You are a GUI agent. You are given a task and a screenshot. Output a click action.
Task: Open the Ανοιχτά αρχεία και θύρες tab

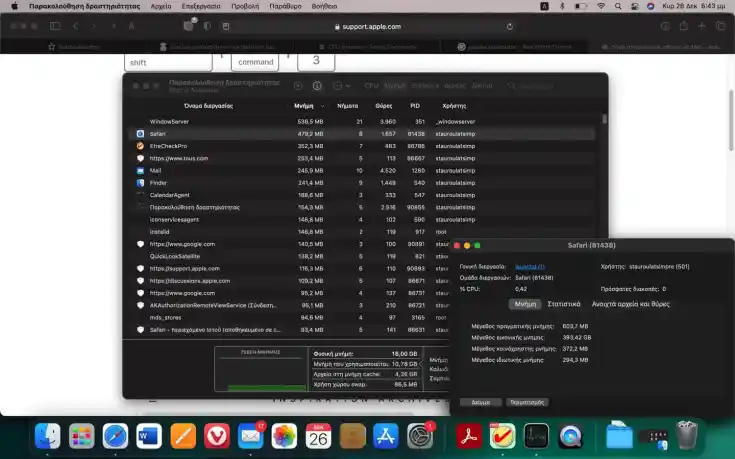click(x=630, y=304)
